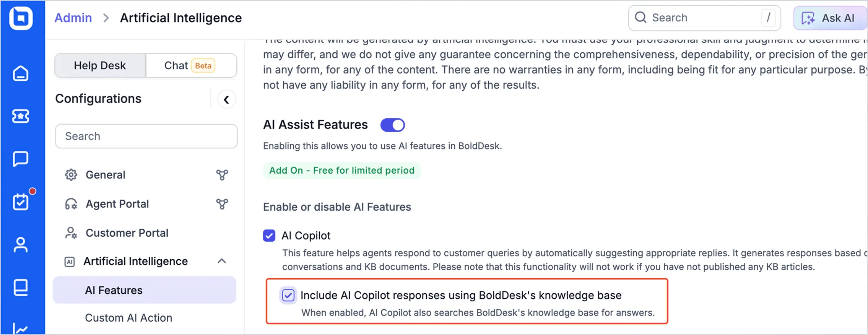Collapse the Artificial Intelligence section
The width and height of the screenshot is (868, 335).
222,261
